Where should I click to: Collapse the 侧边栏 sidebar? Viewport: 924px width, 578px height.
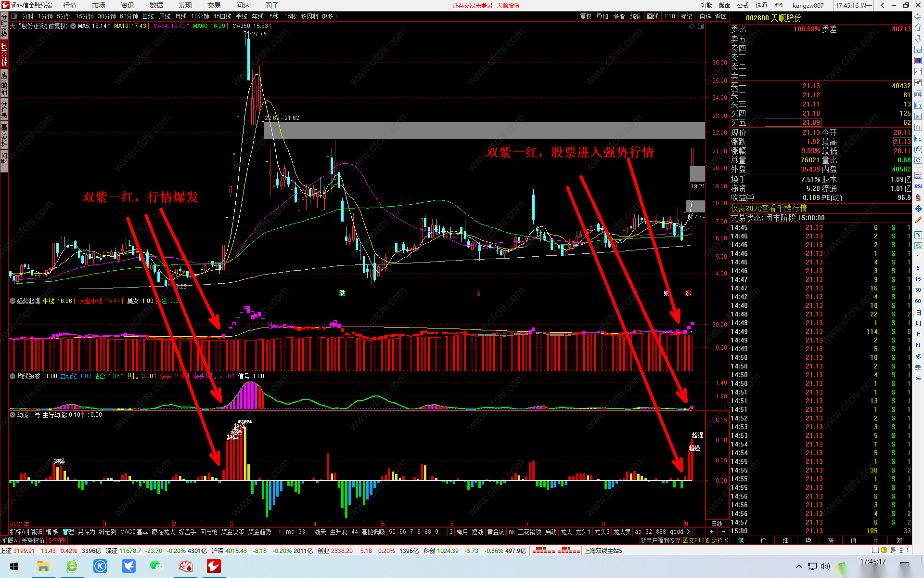[717, 540]
